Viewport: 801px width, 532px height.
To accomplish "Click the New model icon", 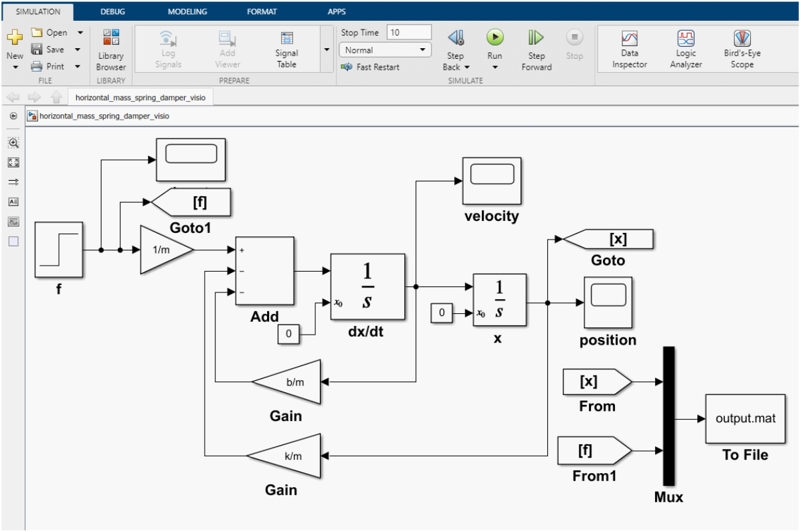I will pyautogui.click(x=15, y=37).
